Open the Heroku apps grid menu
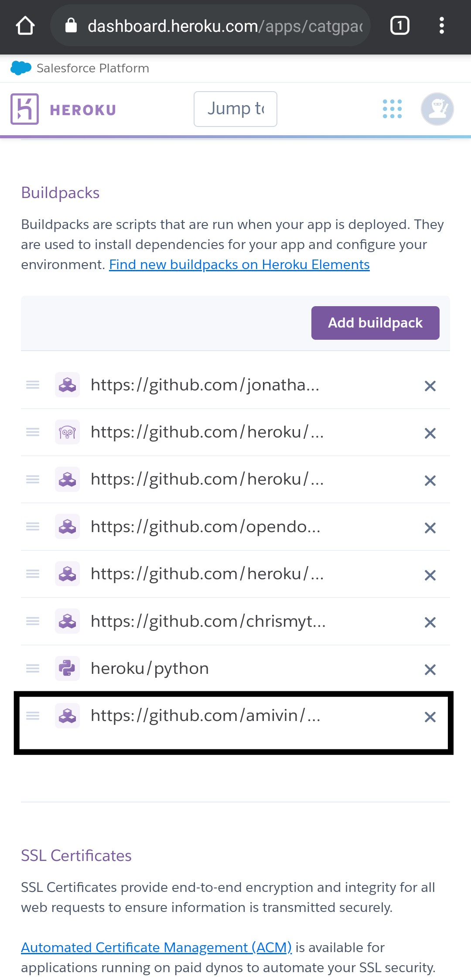471x980 pixels. coord(392,109)
